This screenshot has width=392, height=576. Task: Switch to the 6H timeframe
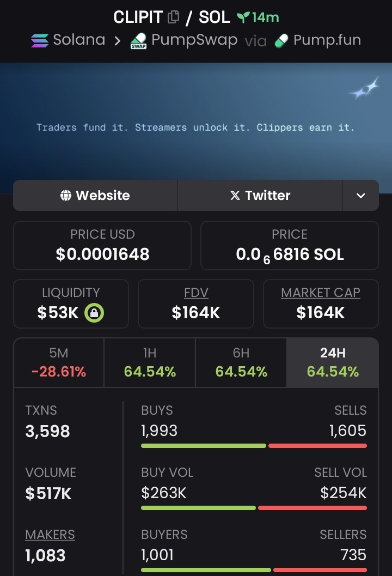click(241, 362)
